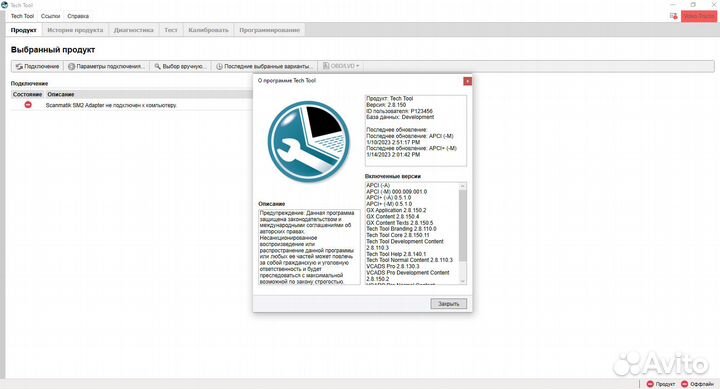
Task: Click scroll-down arrow of included versions list
Action: click(x=462, y=281)
